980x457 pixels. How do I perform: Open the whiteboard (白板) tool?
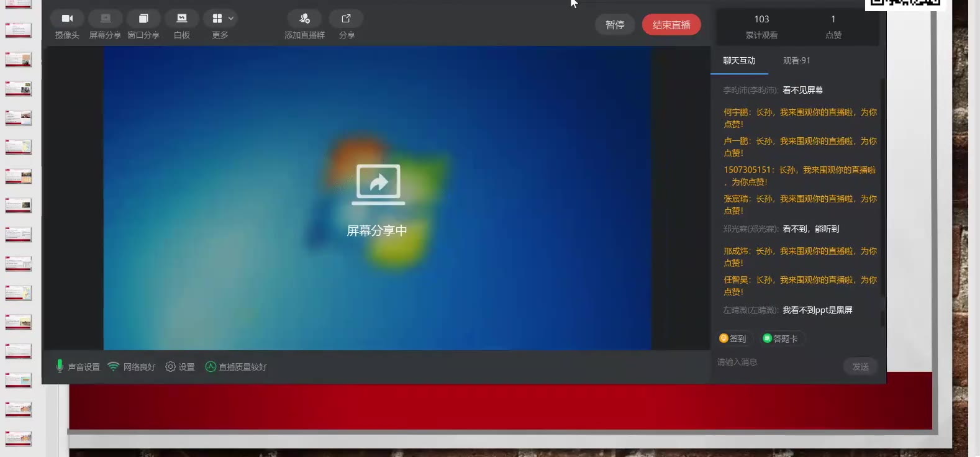coord(182,25)
